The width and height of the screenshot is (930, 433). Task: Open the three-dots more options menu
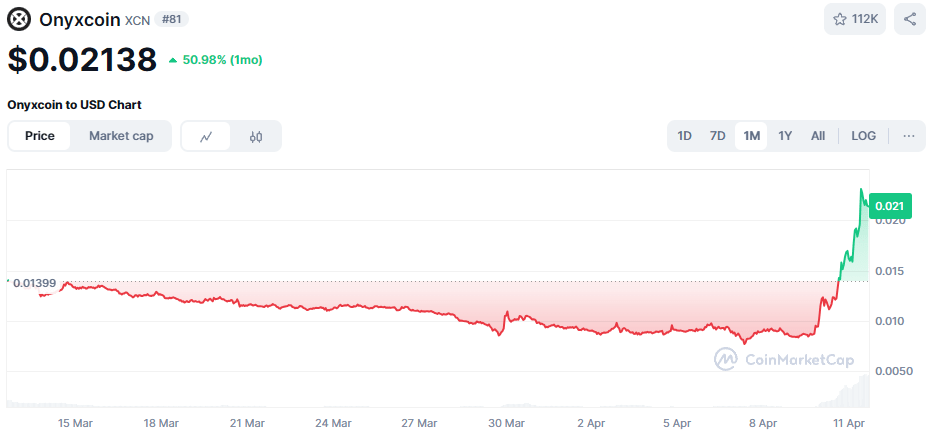[x=908, y=136]
